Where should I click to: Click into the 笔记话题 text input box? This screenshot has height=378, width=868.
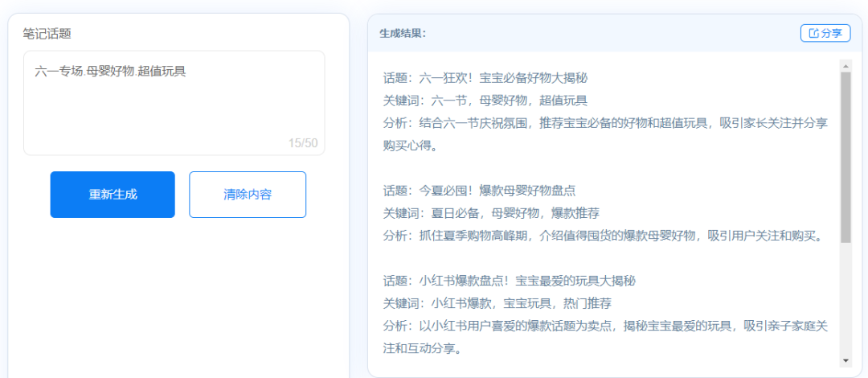174,103
